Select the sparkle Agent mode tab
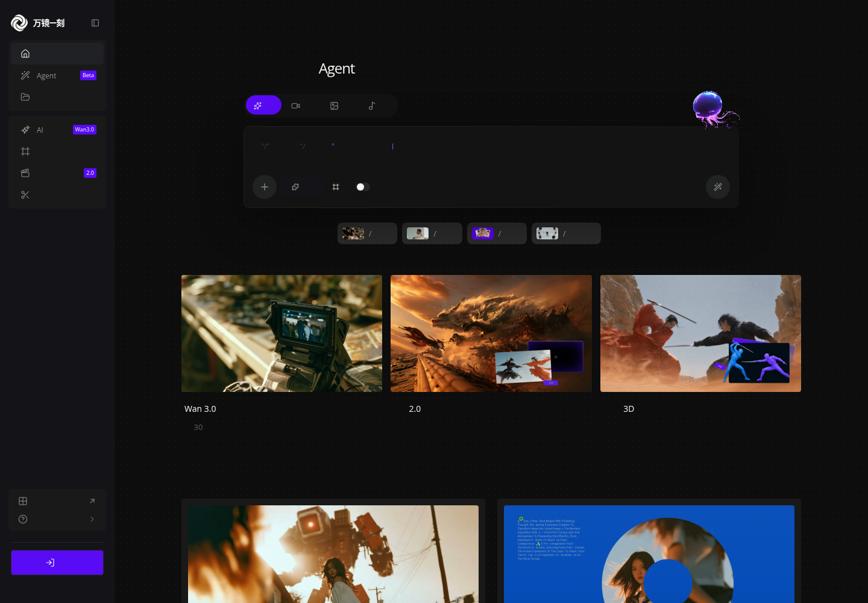Viewport: 868px width, 603px height. [263, 106]
